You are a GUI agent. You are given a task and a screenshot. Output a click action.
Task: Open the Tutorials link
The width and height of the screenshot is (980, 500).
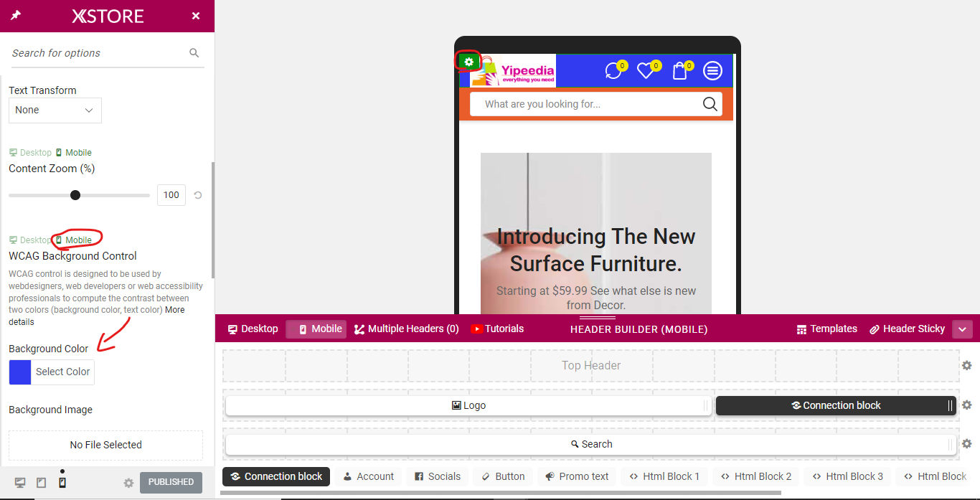[x=497, y=329]
